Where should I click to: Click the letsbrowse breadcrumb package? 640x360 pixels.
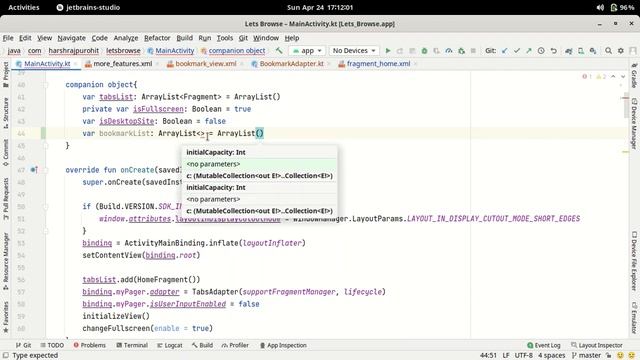(123, 51)
